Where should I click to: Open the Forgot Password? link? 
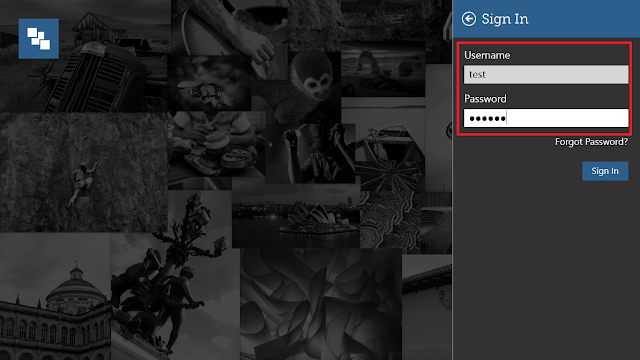591,142
